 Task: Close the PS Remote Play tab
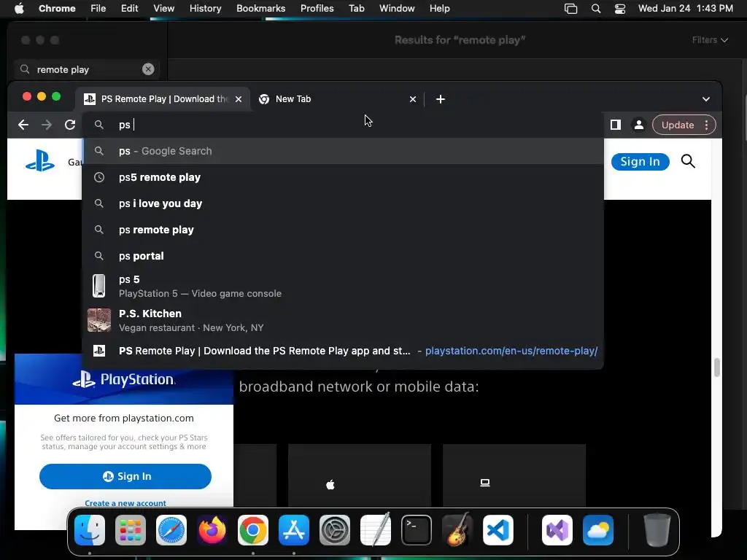coord(239,99)
